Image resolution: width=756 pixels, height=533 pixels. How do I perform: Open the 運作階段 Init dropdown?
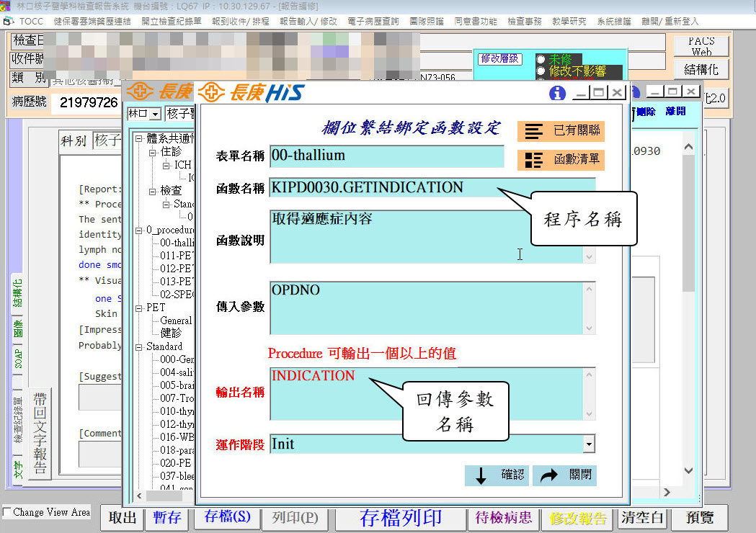pos(589,444)
